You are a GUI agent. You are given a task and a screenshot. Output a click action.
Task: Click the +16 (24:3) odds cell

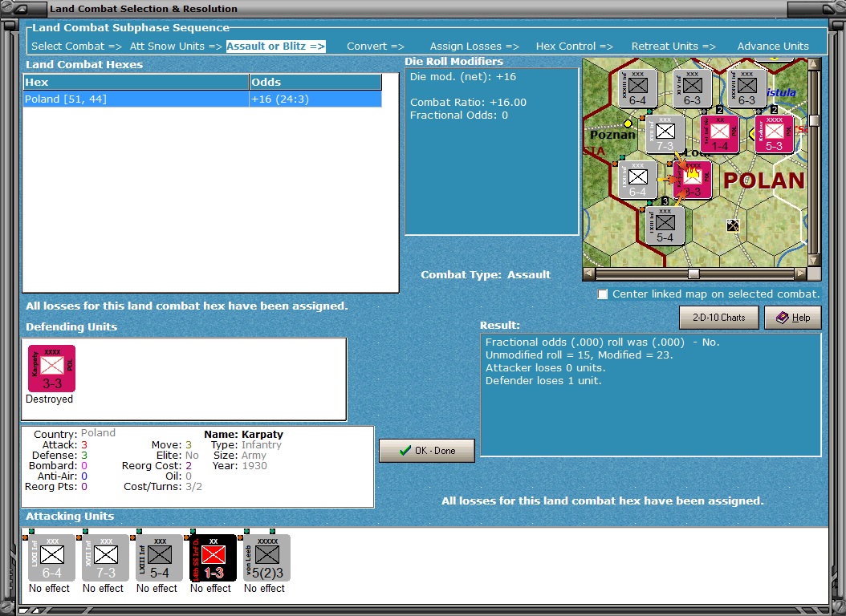315,99
